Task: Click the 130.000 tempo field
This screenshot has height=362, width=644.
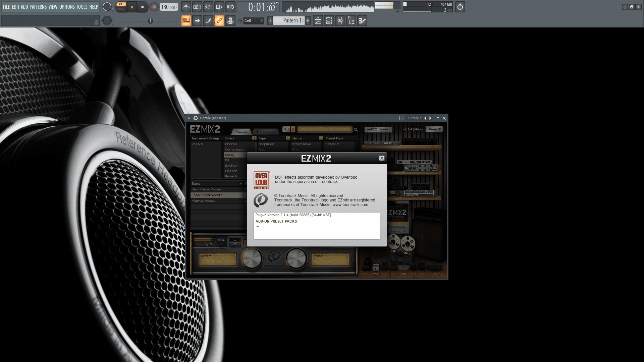Action: (x=169, y=7)
